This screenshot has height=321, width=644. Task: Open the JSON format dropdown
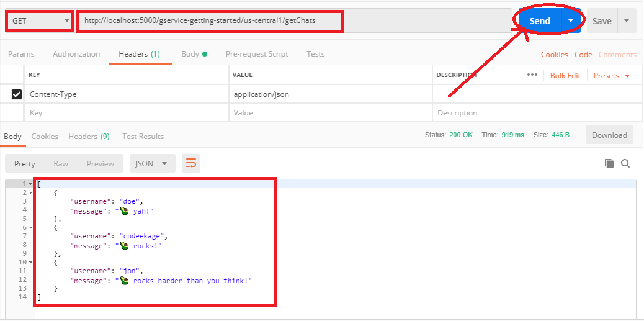coord(153,163)
